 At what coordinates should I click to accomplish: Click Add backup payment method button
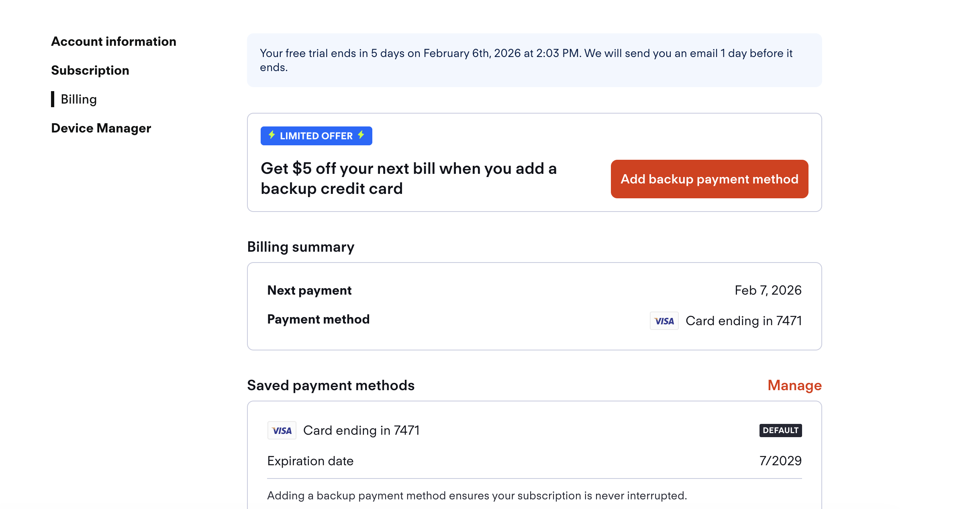[x=709, y=179]
